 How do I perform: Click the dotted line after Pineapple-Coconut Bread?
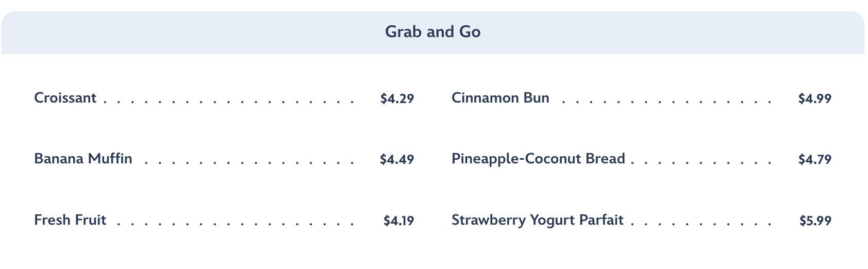[x=701, y=163]
